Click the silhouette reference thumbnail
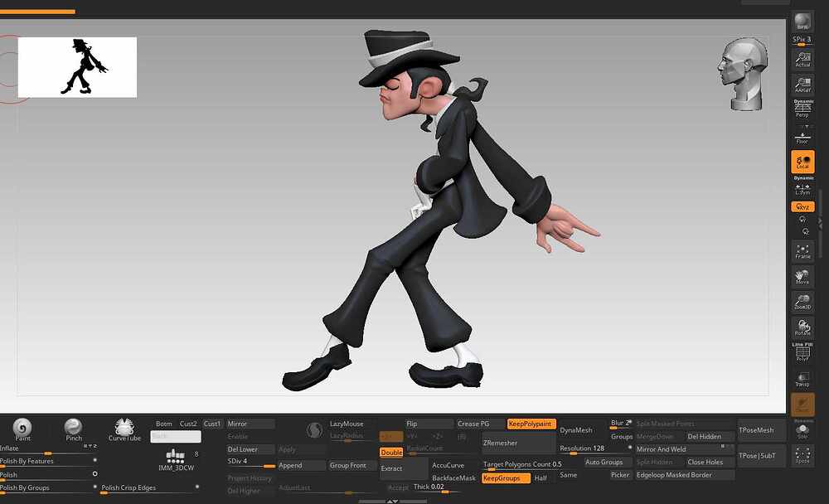Image resolution: width=829 pixels, height=504 pixels. pyautogui.click(x=77, y=67)
